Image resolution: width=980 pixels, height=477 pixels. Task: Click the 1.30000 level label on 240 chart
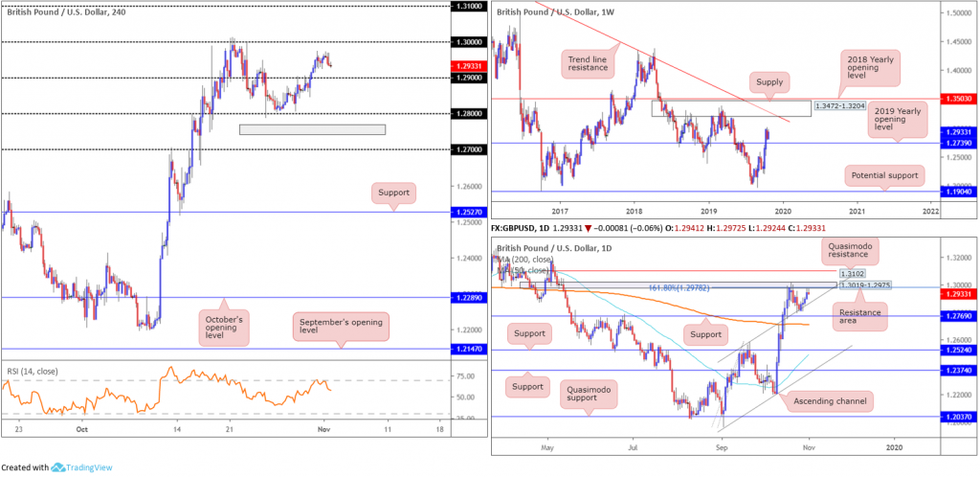(467, 42)
